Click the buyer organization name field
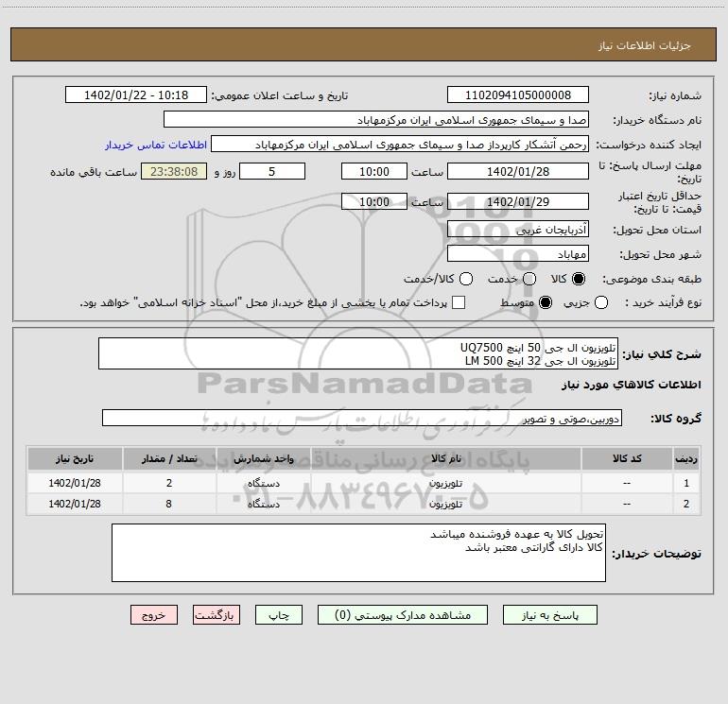 pos(376,120)
